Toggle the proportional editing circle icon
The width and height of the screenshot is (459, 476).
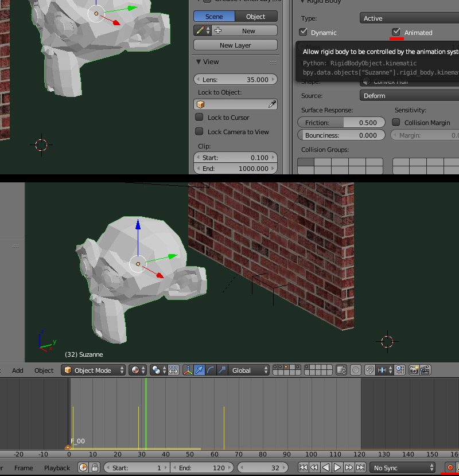tap(355, 370)
